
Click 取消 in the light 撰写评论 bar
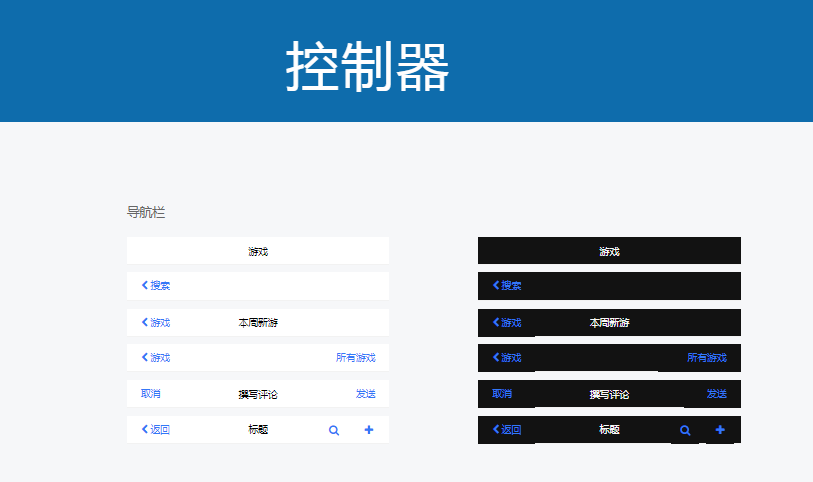click(151, 394)
